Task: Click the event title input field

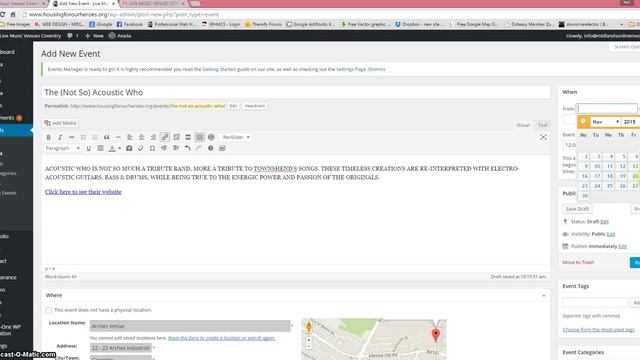Action: (x=296, y=92)
